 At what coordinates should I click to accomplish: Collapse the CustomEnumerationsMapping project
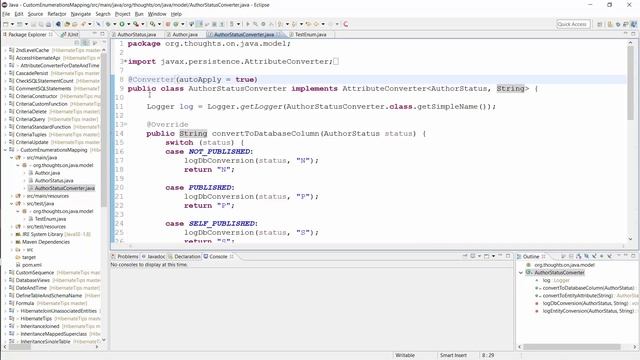coord(6,150)
